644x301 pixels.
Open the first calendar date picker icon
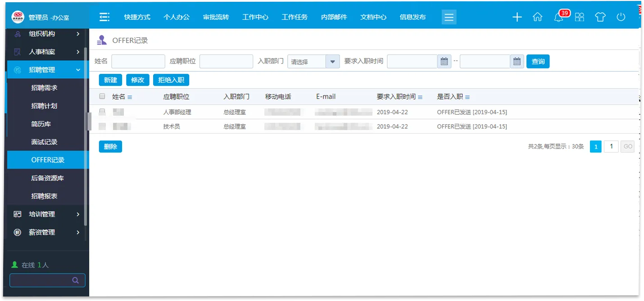click(444, 61)
